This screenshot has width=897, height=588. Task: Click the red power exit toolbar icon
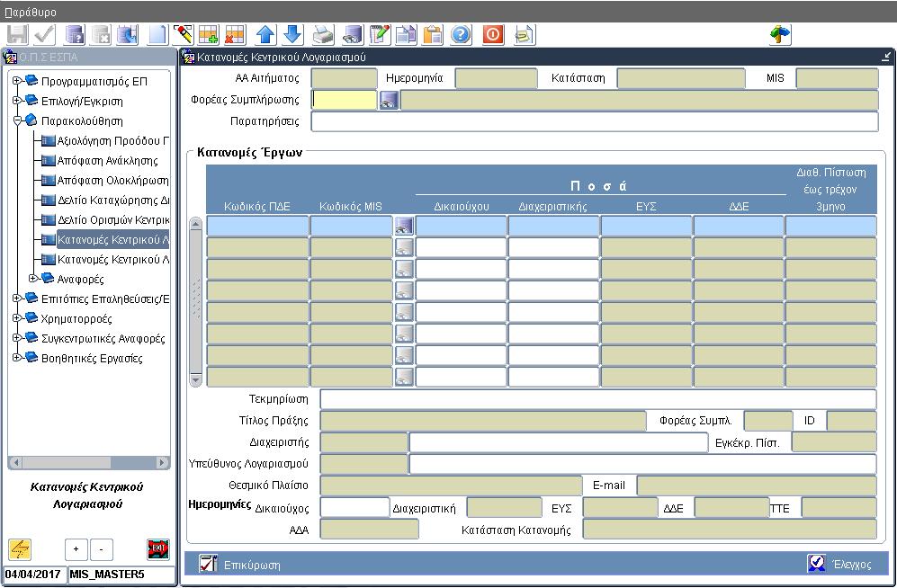click(492, 35)
